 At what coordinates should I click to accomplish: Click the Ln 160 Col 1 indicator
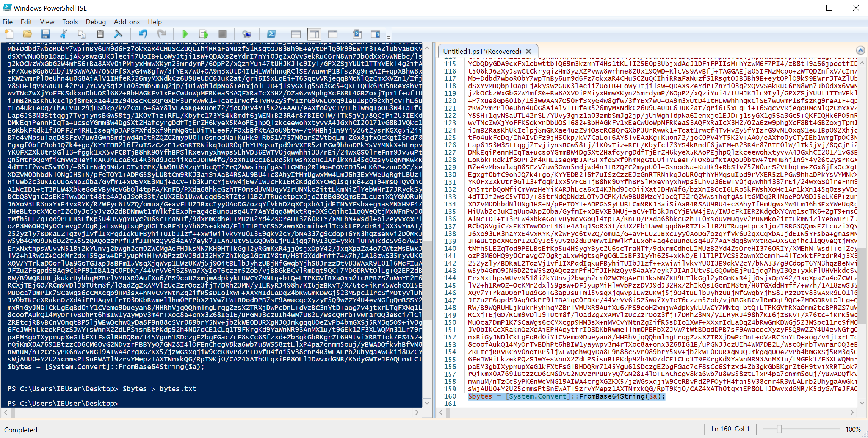tap(730, 429)
